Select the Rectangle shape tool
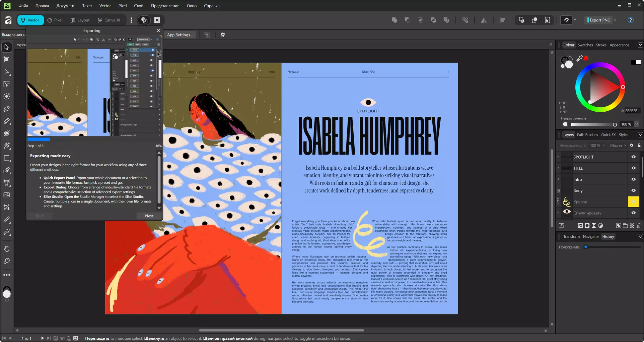 click(x=7, y=158)
